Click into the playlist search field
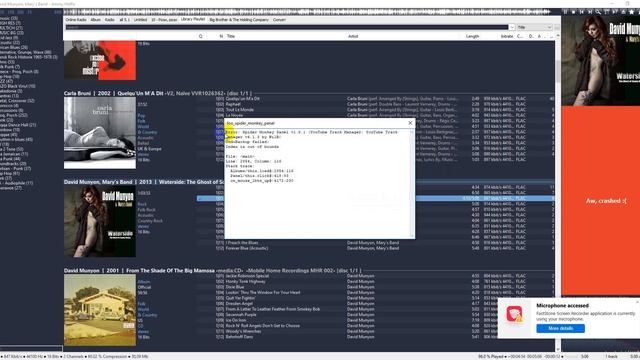 287,27
